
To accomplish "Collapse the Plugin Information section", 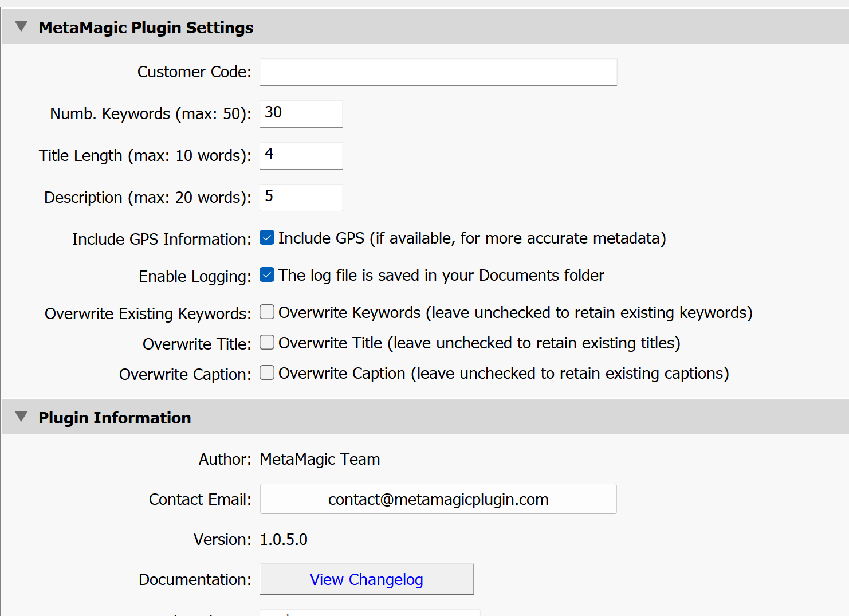I will pyautogui.click(x=21, y=417).
